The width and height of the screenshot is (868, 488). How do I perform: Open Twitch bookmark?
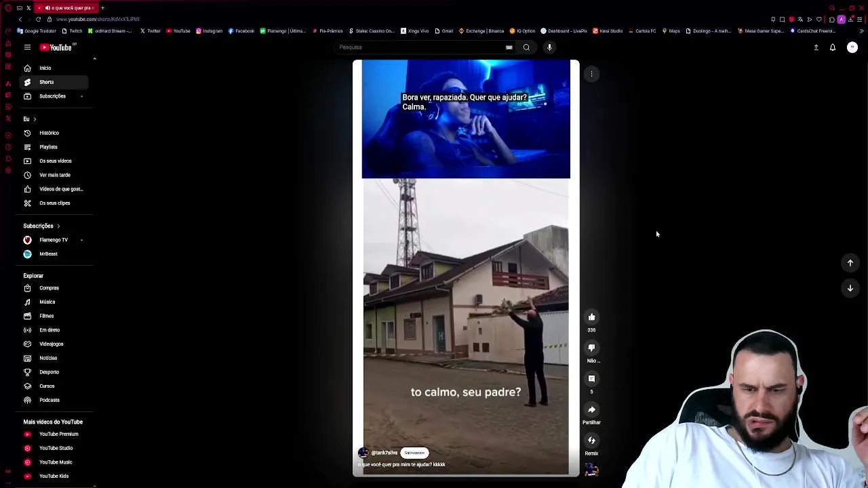tap(73, 31)
